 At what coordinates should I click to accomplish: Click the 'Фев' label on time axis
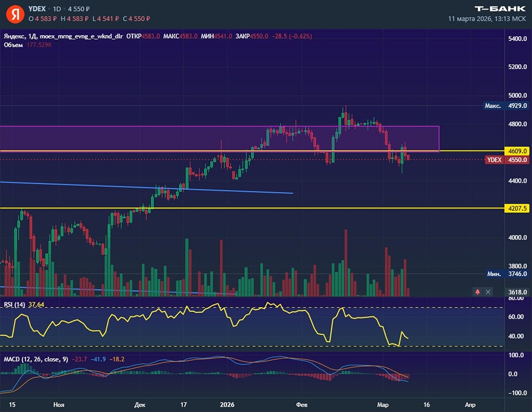[x=302, y=405]
